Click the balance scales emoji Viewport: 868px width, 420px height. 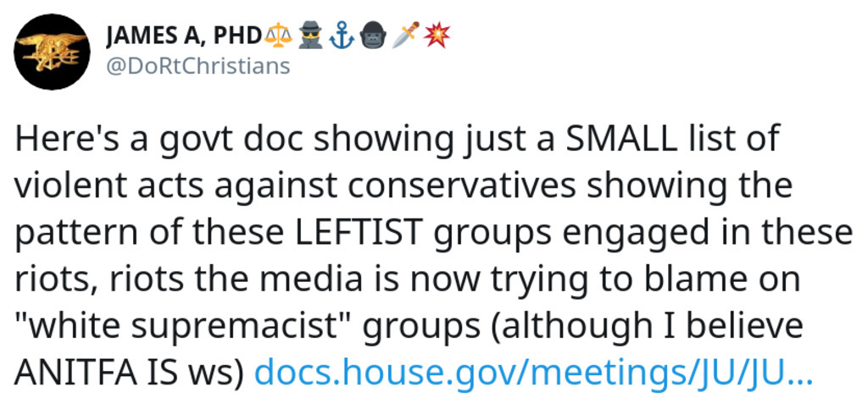[278, 36]
